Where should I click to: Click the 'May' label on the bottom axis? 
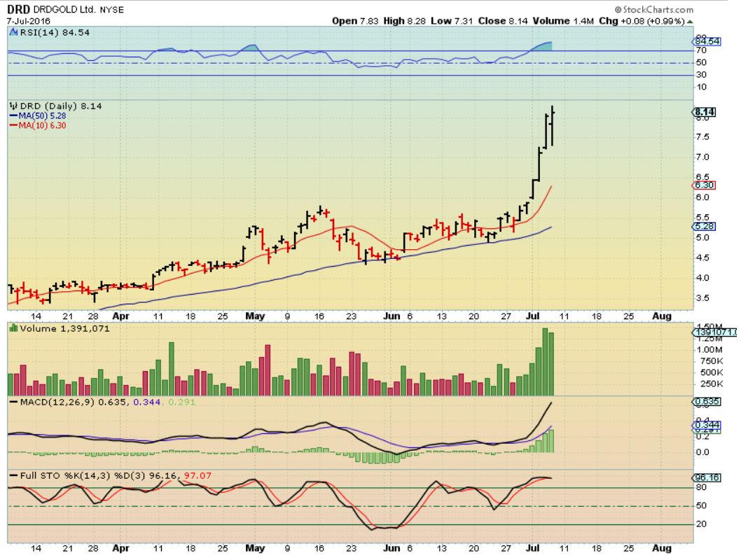[x=255, y=549]
